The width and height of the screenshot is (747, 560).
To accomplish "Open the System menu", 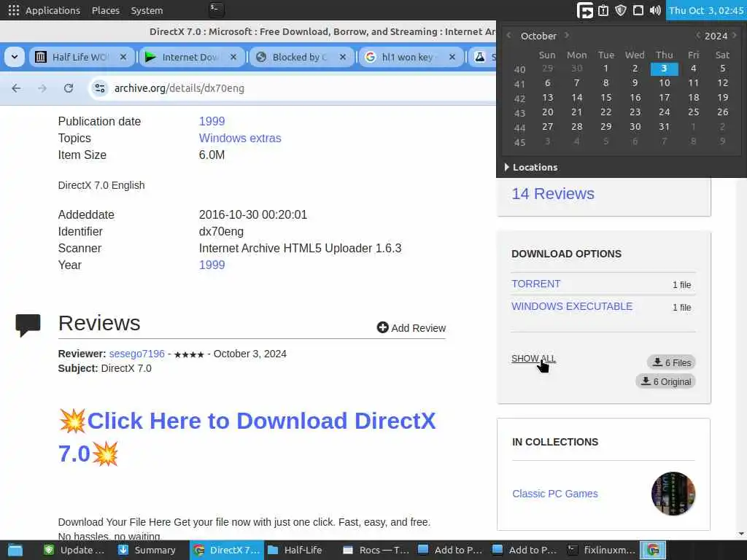I will coord(147,10).
